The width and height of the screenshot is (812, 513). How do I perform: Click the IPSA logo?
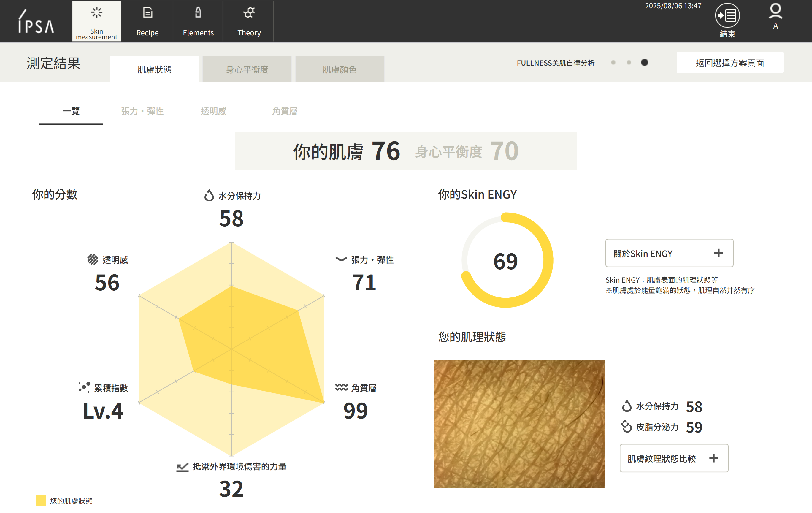click(x=36, y=22)
